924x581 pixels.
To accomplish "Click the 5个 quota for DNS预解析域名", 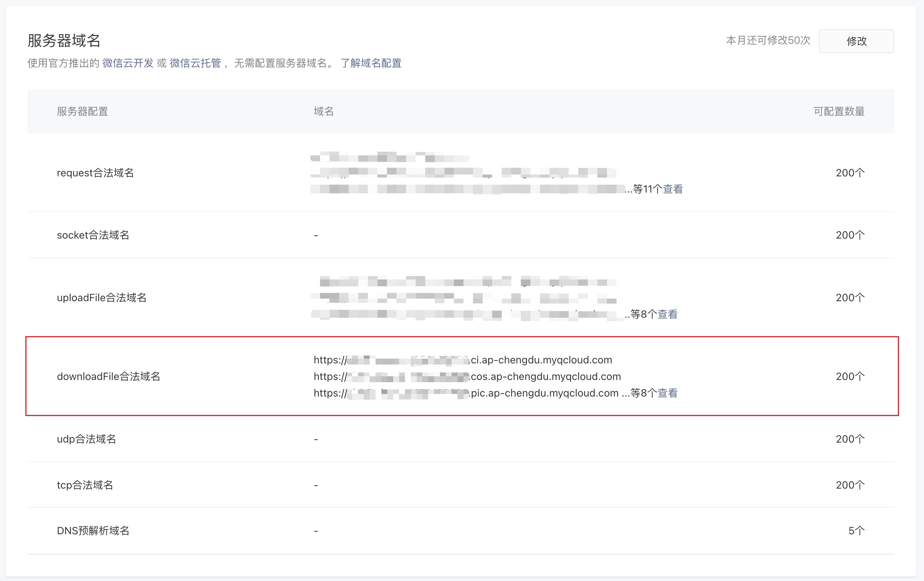I will tap(856, 531).
